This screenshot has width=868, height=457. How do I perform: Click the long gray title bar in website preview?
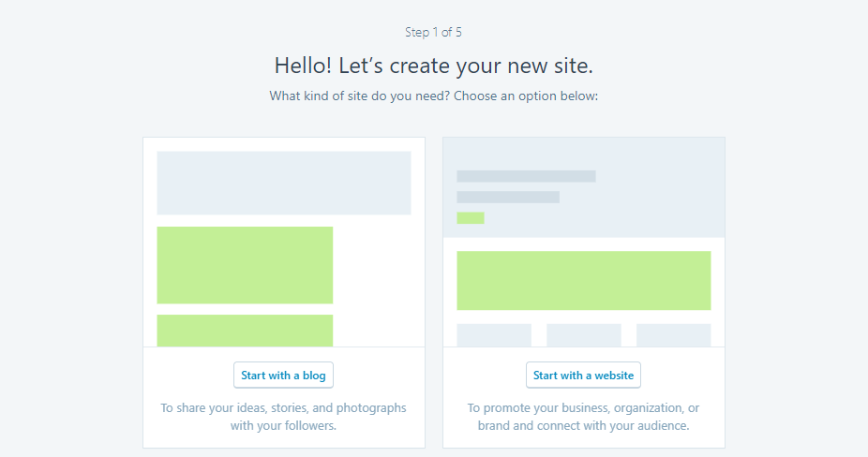coord(526,176)
